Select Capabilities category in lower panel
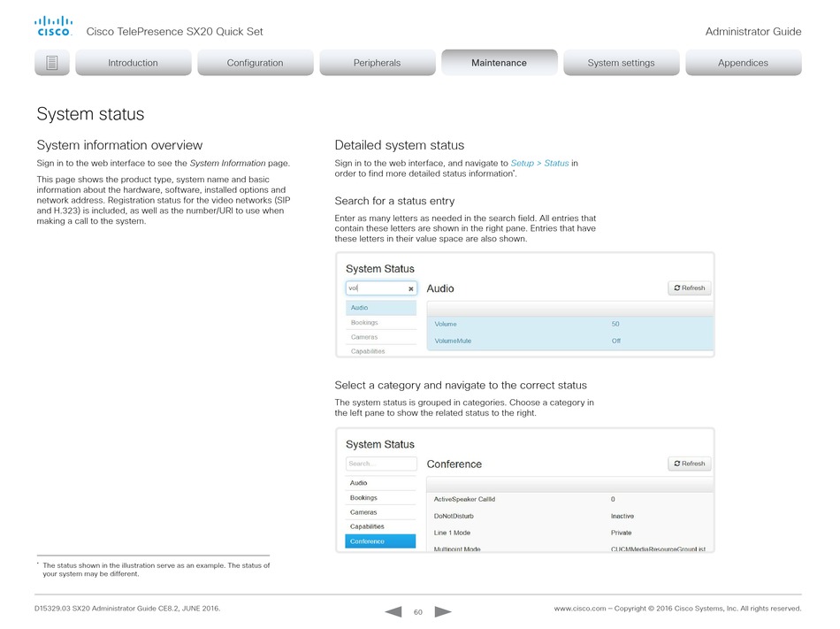Viewport: 840px width, 629px height. point(381,526)
